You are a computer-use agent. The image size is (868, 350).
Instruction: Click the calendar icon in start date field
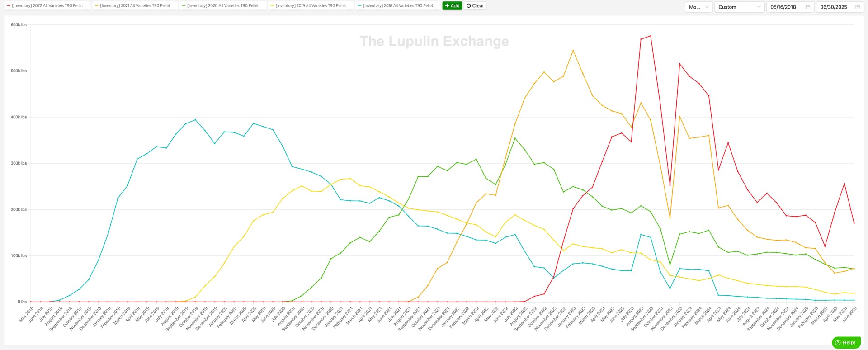point(808,7)
